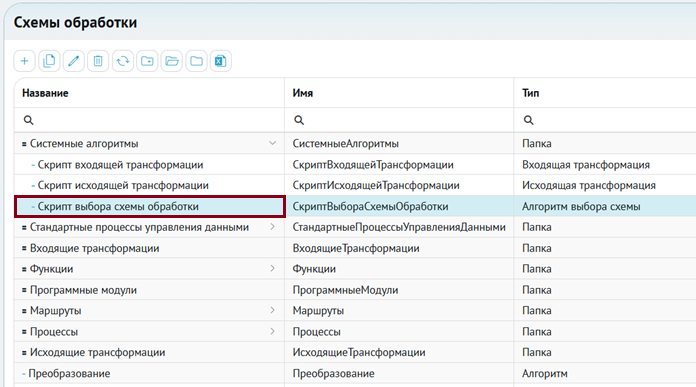Expand the Функции folder chevron
The width and height of the screenshot is (696, 387).
coord(273,269)
